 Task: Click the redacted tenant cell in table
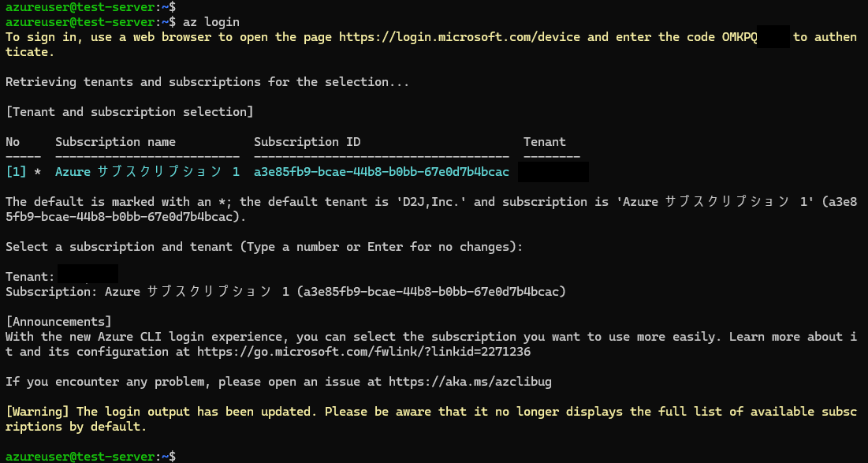pos(553,172)
